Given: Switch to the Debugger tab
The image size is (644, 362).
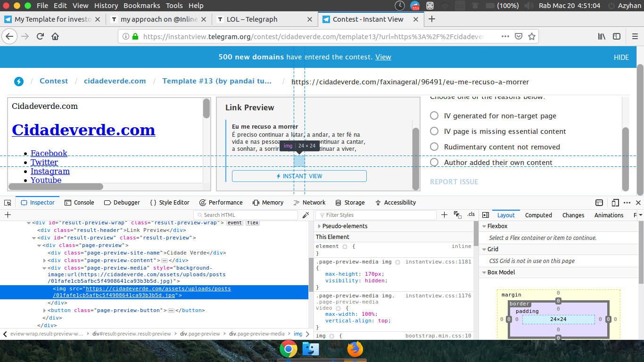Looking at the screenshot, I should click(122, 203).
